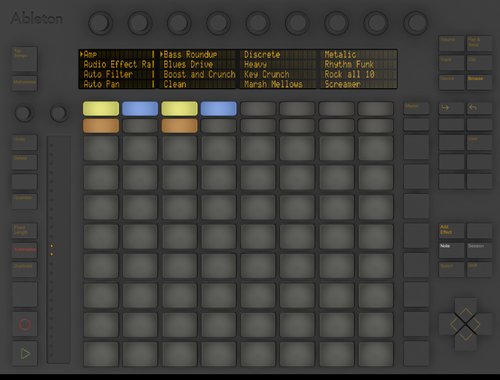The height and width of the screenshot is (380, 500).
Task: Switch to Note mode
Action: coord(451,250)
